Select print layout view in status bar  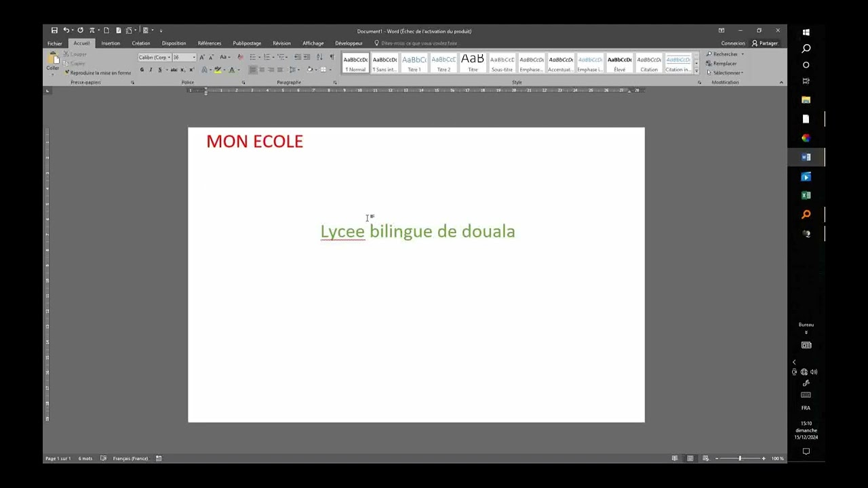[690, 458]
